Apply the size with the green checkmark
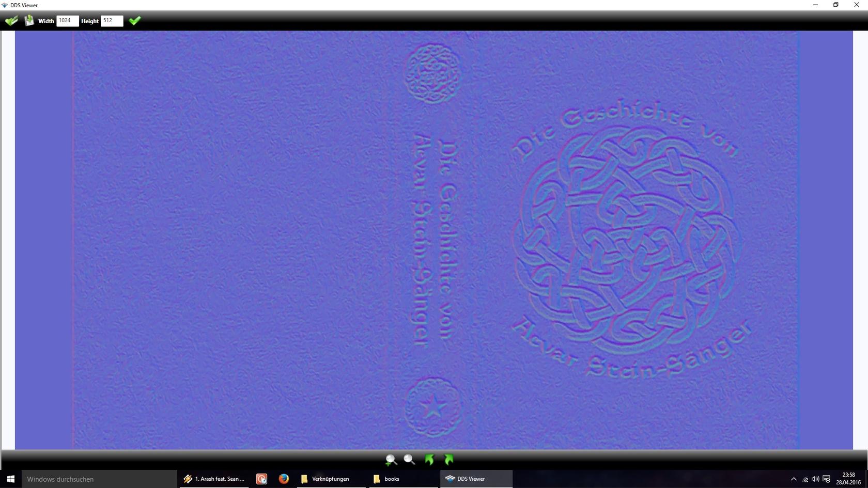The width and height of the screenshot is (868, 488). click(135, 21)
